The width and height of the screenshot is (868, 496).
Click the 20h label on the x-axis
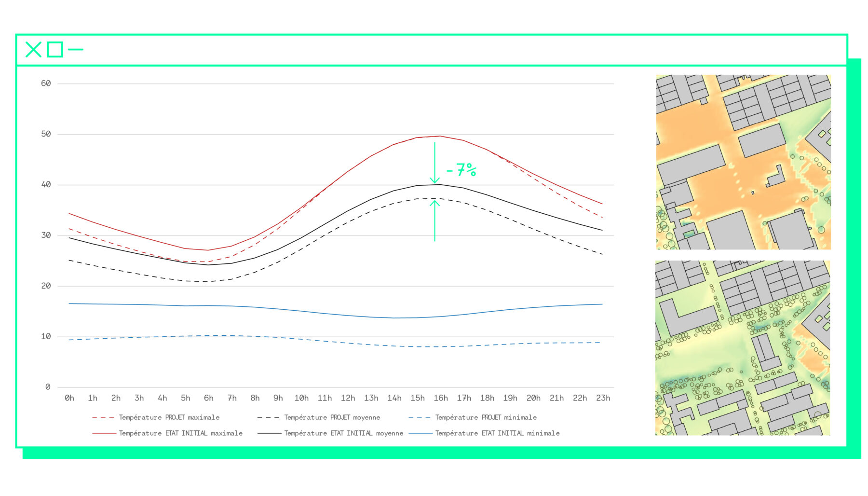pyautogui.click(x=533, y=398)
